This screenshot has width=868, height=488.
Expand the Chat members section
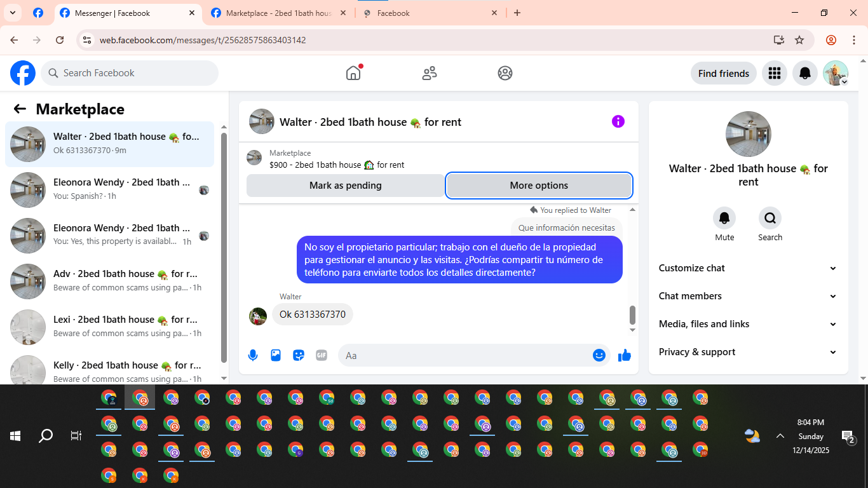749,296
